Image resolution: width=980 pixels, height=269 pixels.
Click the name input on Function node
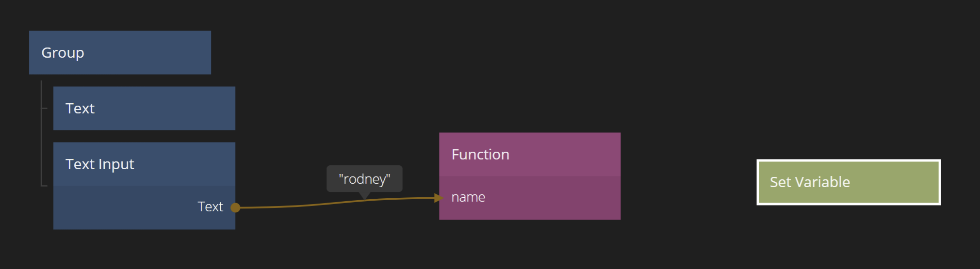click(468, 197)
